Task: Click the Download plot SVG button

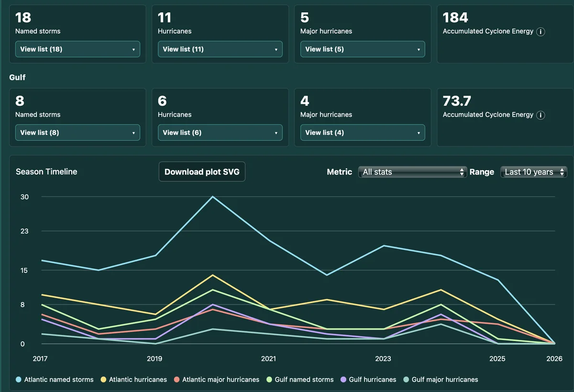Action: pyautogui.click(x=202, y=172)
